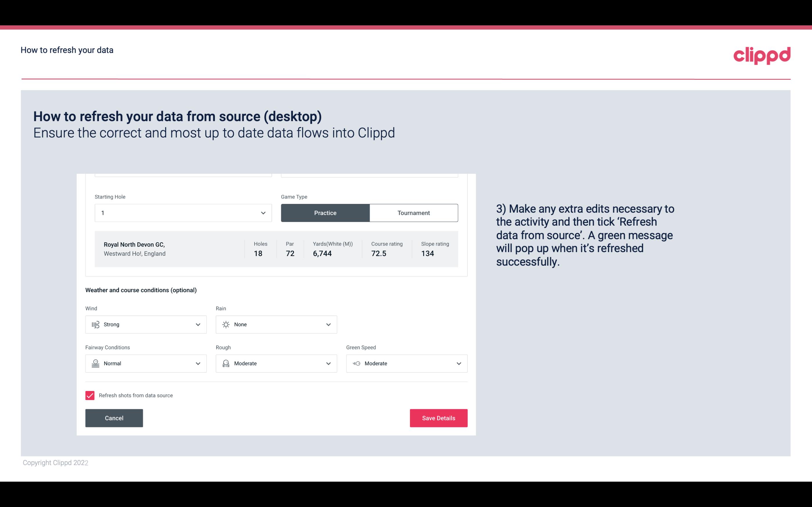Switch to Tournament game type
812x507 pixels.
click(x=413, y=213)
